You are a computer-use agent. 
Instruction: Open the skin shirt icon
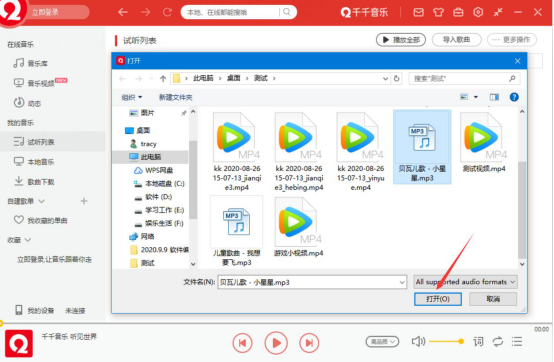coord(438,13)
